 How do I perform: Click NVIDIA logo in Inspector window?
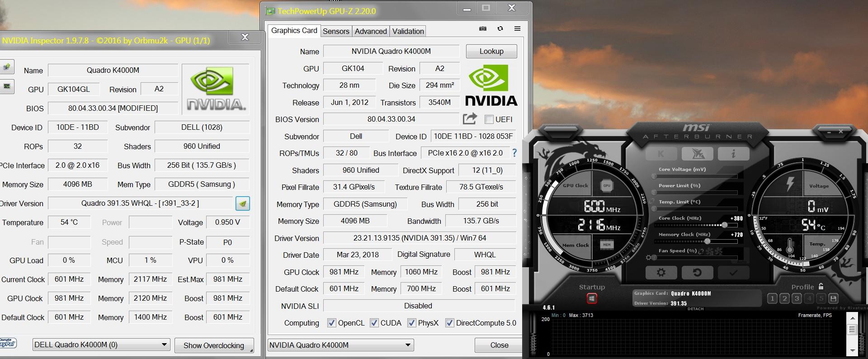(216, 90)
